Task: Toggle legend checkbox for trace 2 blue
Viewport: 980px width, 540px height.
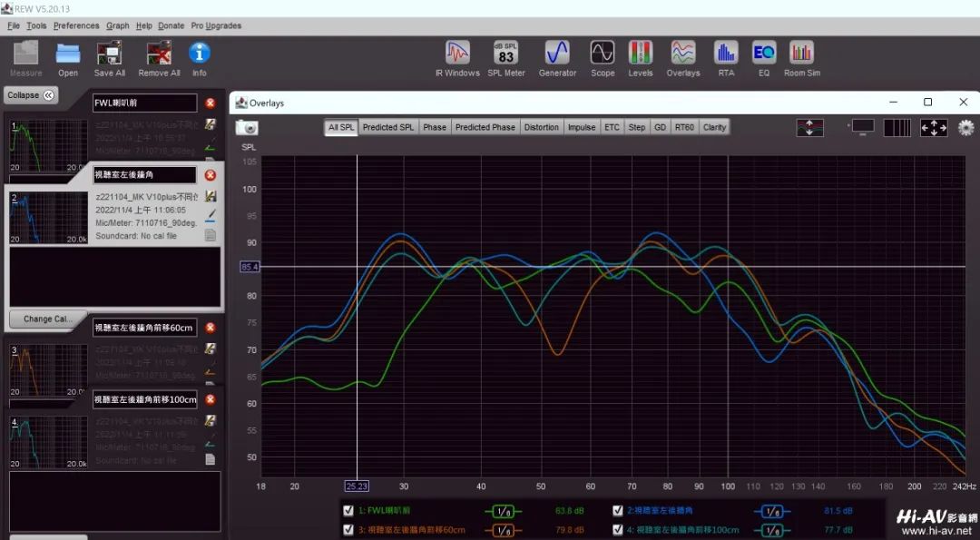Action: [x=618, y=511]
